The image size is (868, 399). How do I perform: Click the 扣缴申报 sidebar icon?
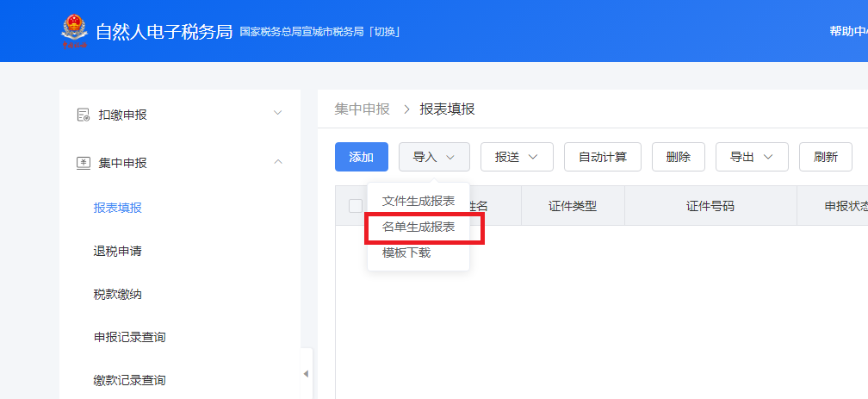(x=83, y=114)
